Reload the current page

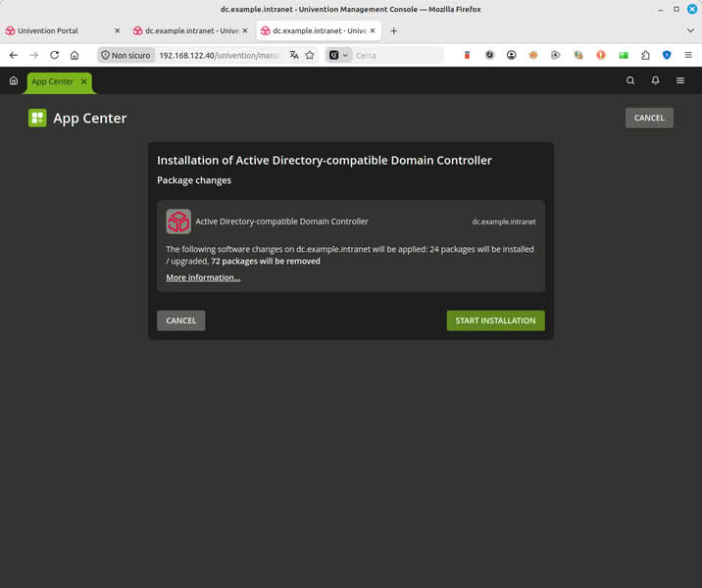[54, 55]
